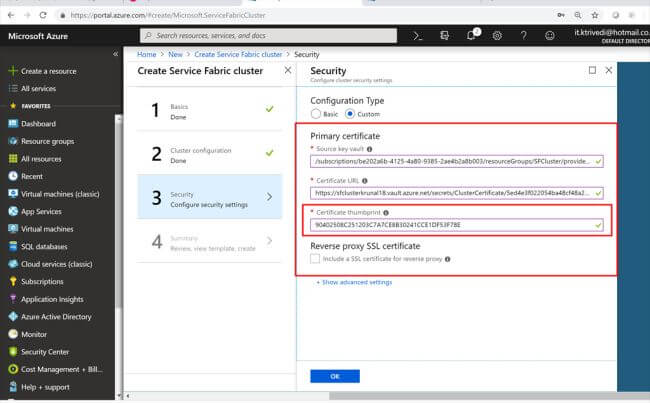The image size is (650, 403).
Task: Click the SQL databases icon
Action: coord(13,246)
